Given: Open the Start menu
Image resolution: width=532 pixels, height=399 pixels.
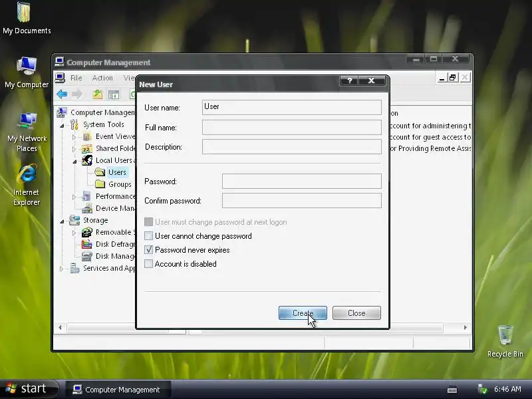Looking at the screenshot, I should pos(29,389).
